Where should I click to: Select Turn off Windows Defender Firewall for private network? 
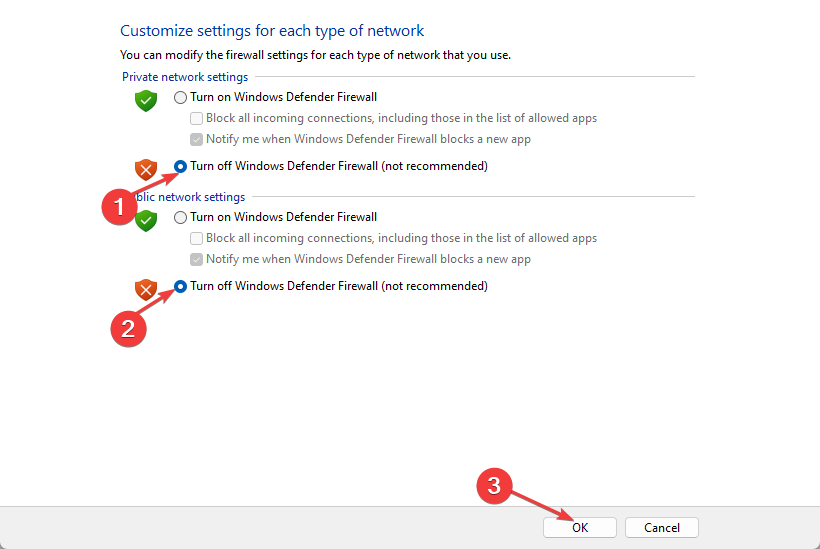coord(180,166)
